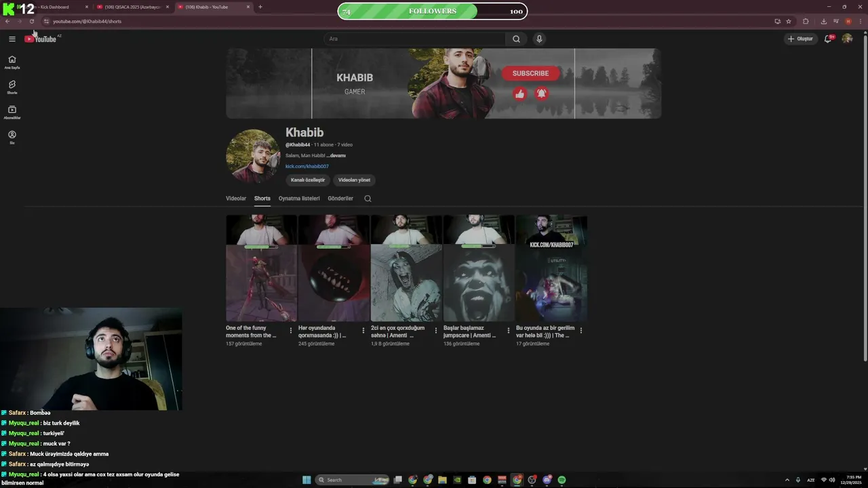Show hidden system tray icons chevron
This screenshot has width=868, height=488.
787,480
